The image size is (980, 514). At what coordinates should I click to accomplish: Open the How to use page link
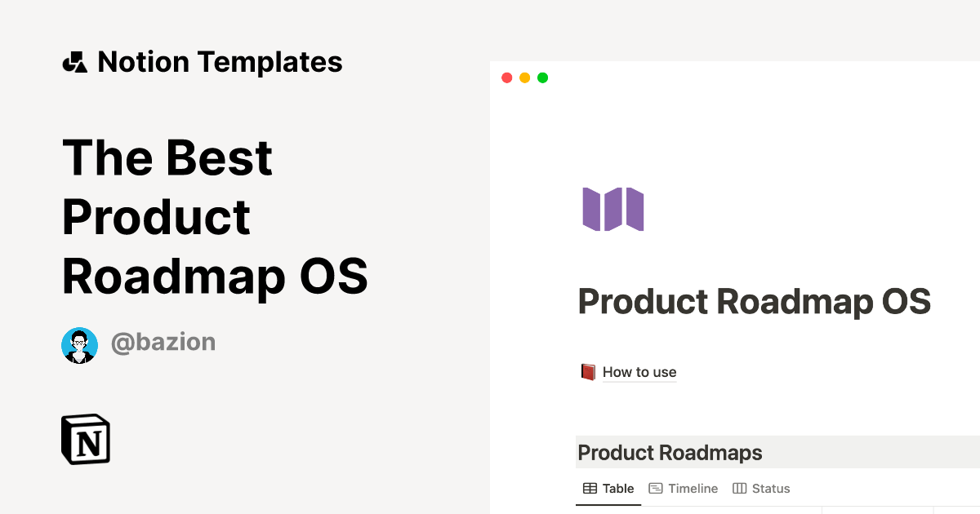639,372
